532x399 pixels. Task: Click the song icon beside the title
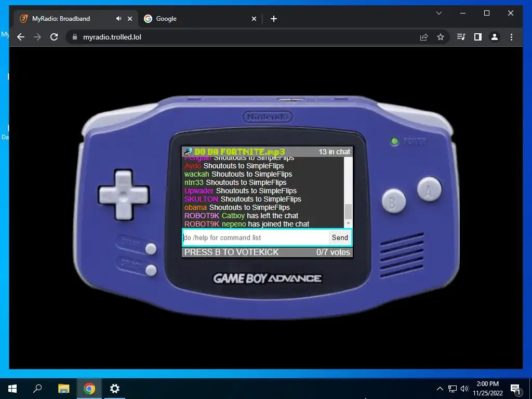pos(188,152)
